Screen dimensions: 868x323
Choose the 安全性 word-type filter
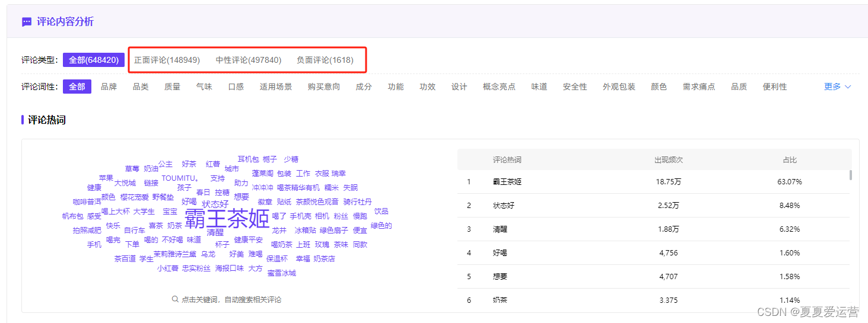tap(575, 87)
